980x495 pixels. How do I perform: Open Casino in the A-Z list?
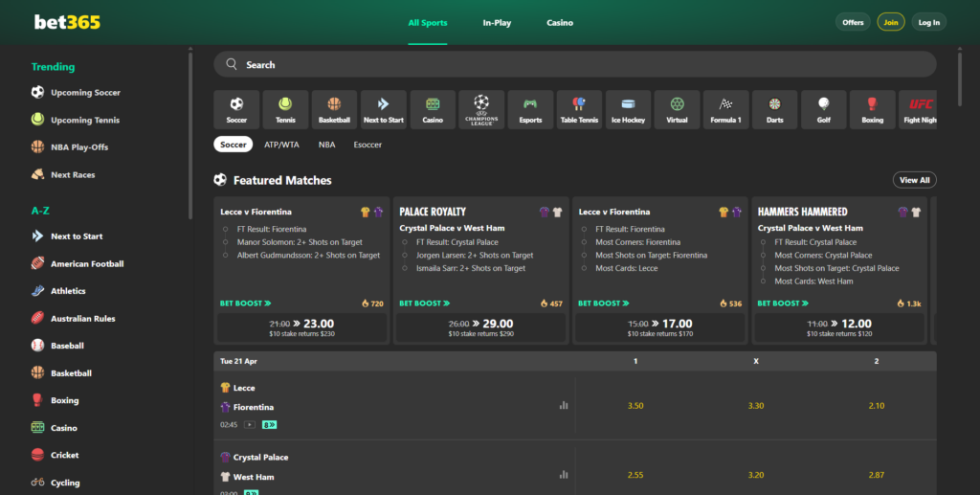(64, 428)
